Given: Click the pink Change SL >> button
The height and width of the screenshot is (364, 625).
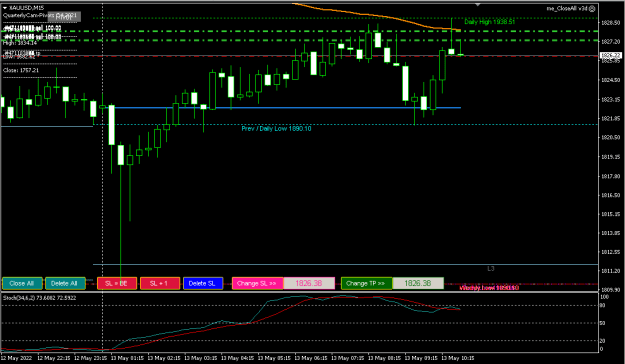Looking at the screenshot, I should [x=257, y=283].
